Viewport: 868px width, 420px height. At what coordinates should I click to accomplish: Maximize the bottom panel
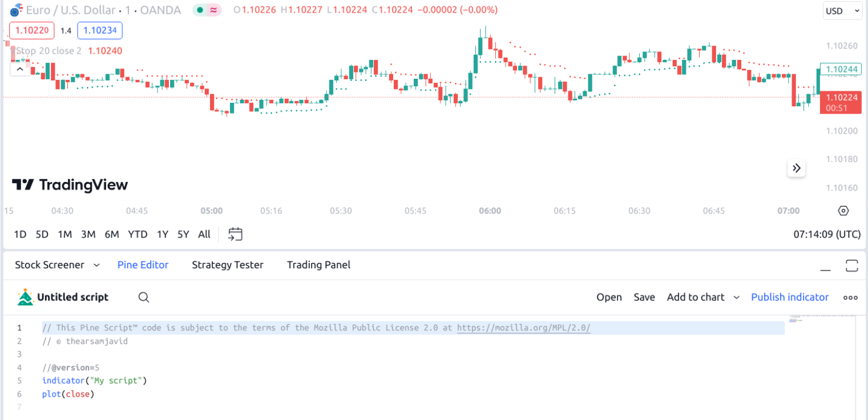point(852,265)
